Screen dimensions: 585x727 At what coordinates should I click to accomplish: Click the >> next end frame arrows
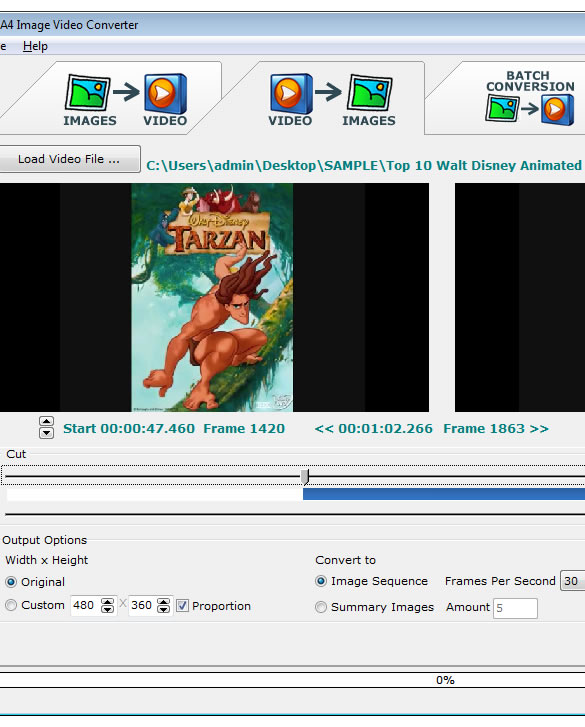[x=539, y=428]
